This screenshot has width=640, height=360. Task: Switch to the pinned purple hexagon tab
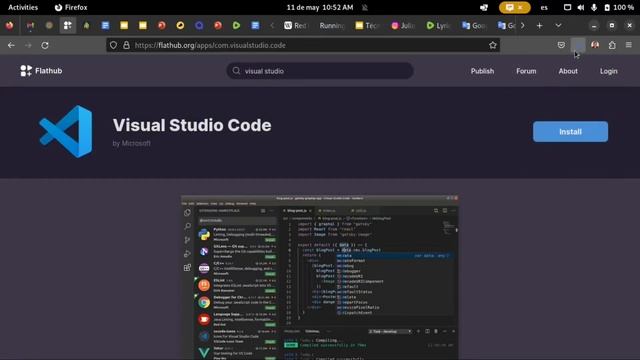[199, 25]
